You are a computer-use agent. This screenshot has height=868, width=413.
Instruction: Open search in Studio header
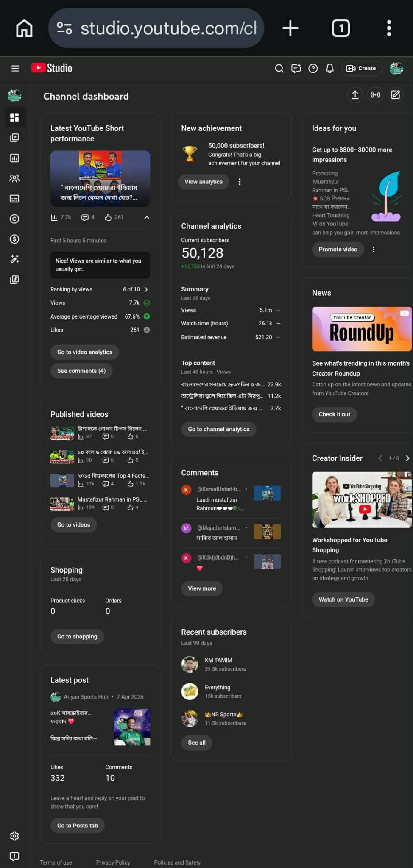pos(279,68)
